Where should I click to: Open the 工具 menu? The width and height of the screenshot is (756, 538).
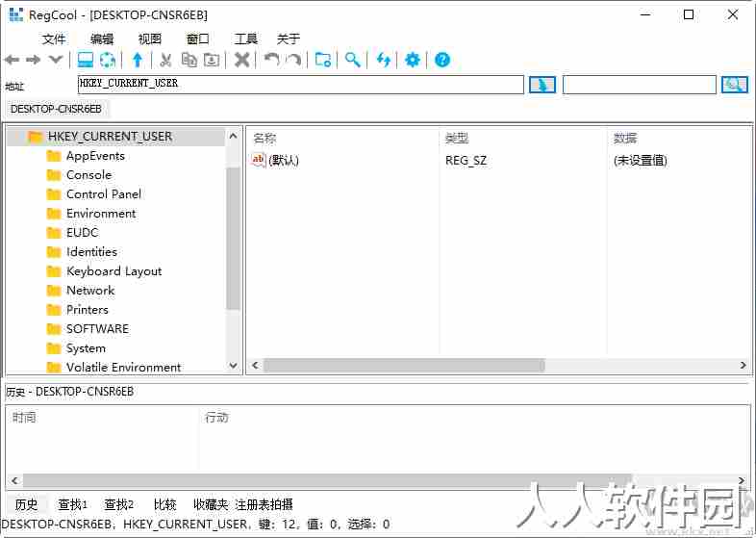pos(246,38)
